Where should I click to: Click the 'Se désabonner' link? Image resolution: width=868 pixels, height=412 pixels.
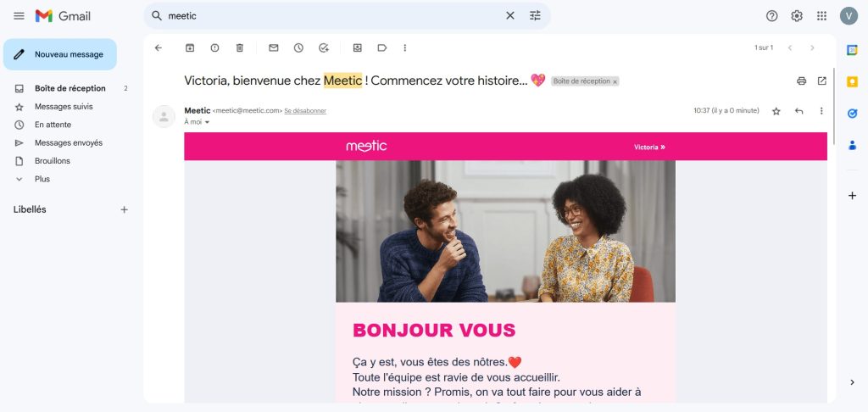[304, 111]
